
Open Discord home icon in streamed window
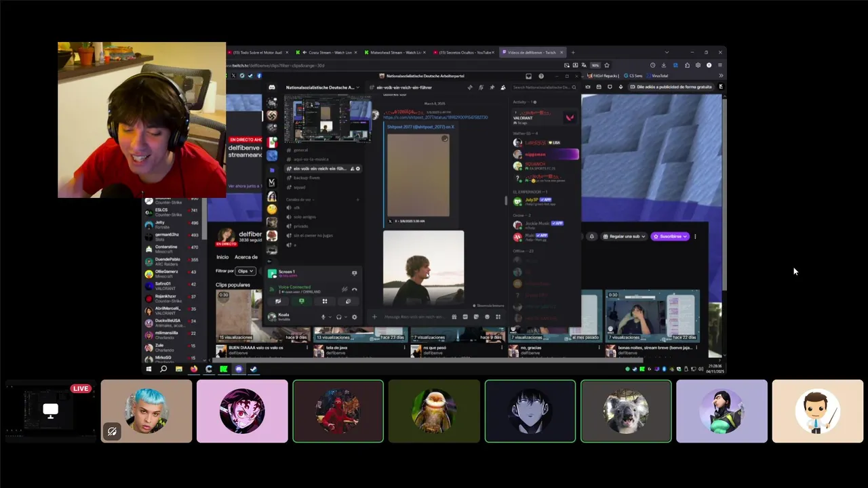pyautogui.click(x=272, y=87)
